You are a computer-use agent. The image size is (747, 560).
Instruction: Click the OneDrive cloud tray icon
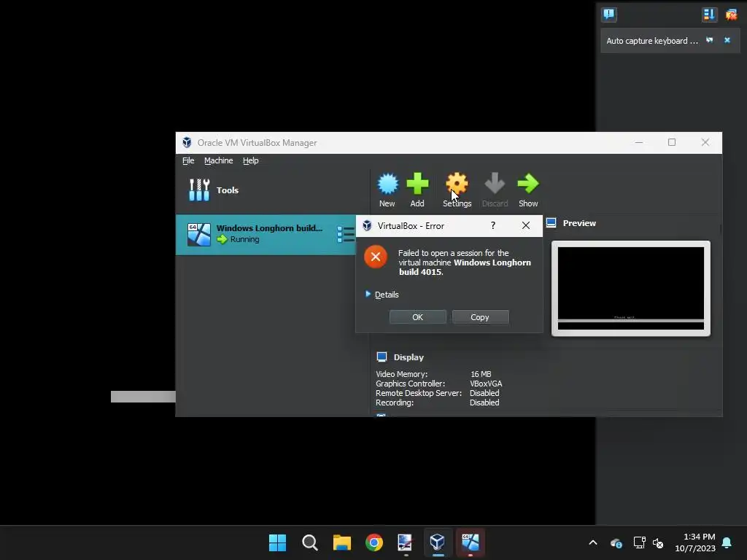coord(616,542)
